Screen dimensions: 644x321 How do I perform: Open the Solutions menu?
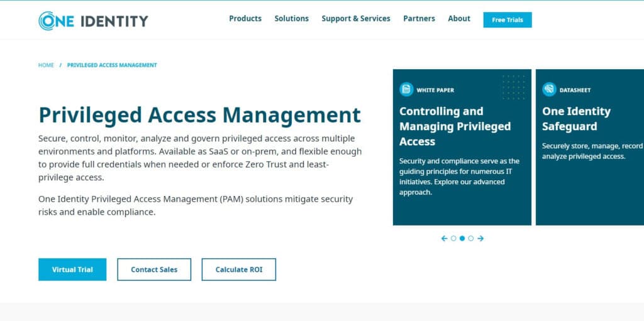pos(292,18)
